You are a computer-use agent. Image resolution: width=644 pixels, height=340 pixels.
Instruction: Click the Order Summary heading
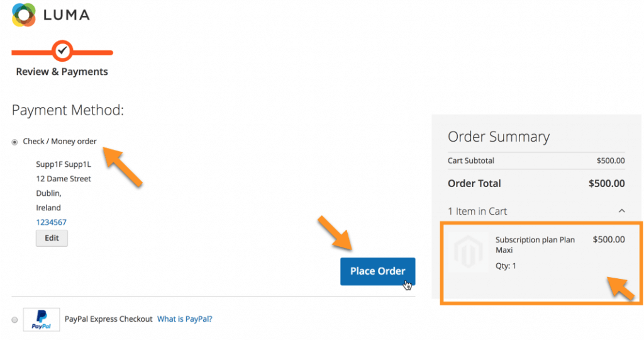(499, 137)
